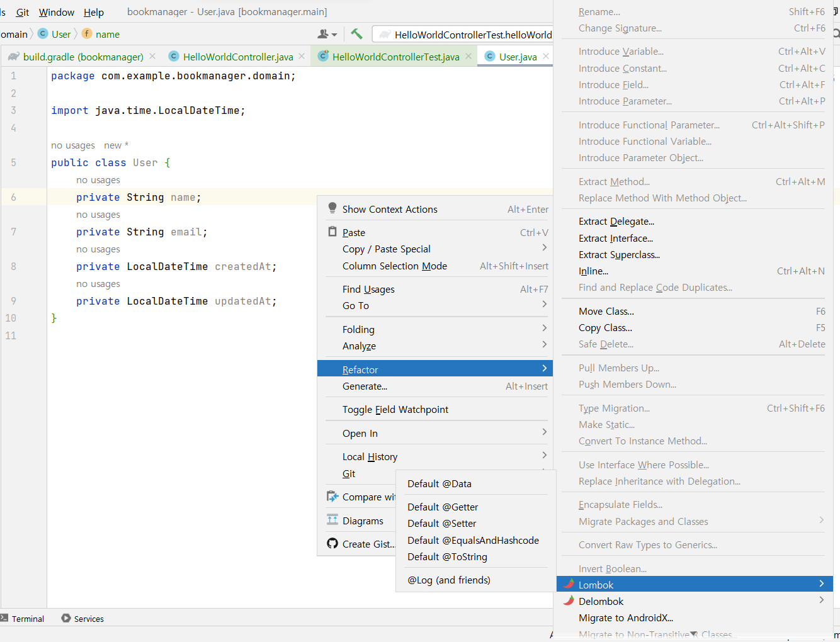Open the Help menu

[94, 12]
